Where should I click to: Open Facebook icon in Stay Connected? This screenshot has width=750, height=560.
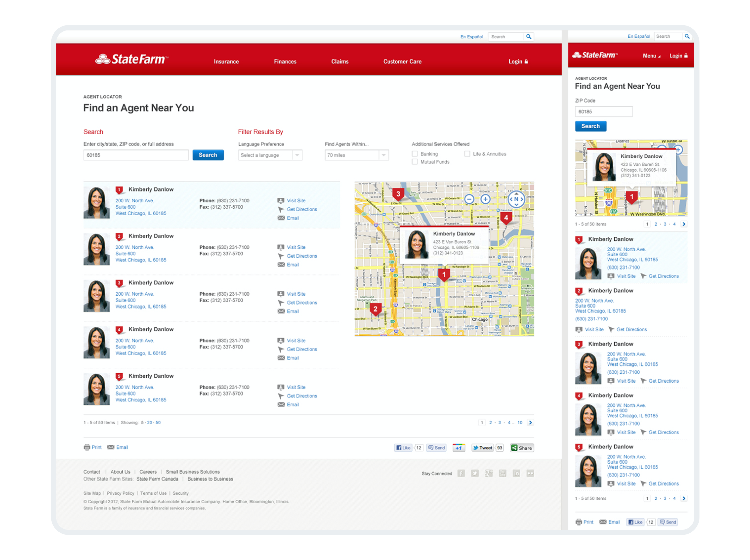pos(461,473)
